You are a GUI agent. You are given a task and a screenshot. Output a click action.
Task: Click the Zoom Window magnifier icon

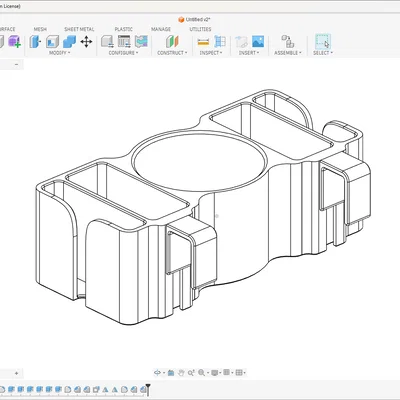click(201, 373)
